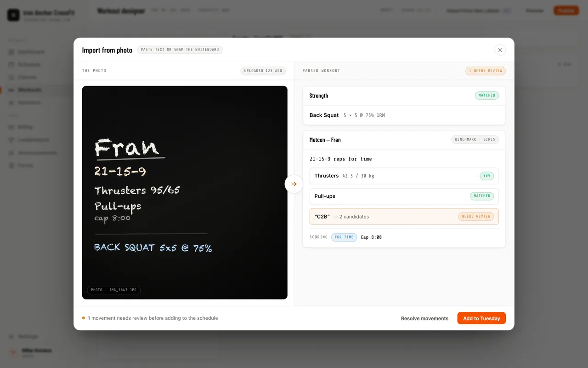This screenshot has height=368, width=588.
Task: Select the Thrusters movement row
Action: (x=404, y=176)
